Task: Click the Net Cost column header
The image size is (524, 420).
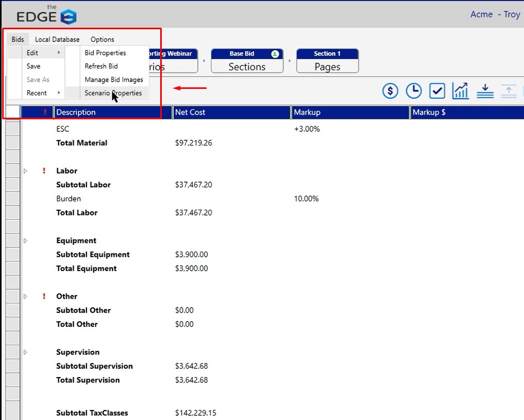Action: coord(230,112)
